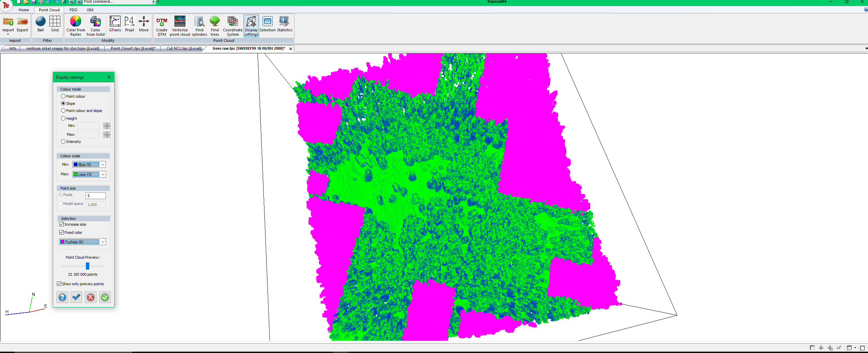Select the Height colour mode radio button
Image resolution: width=868 pixels, height=353 pixels.
(x=63, y=118)
